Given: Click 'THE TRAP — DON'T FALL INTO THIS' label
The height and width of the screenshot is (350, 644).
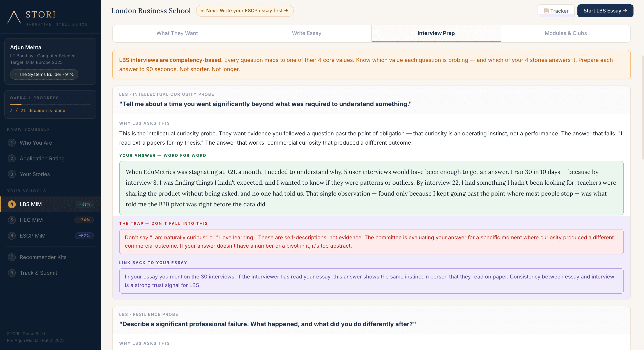Looking at the screenshot, I should [x=163, y=224].
